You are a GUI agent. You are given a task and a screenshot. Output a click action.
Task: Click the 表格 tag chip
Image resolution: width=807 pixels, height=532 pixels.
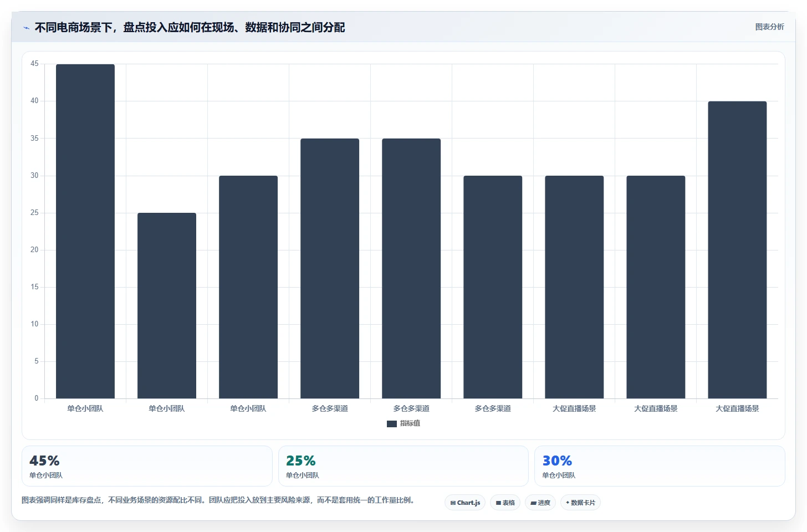coord(505,503)
